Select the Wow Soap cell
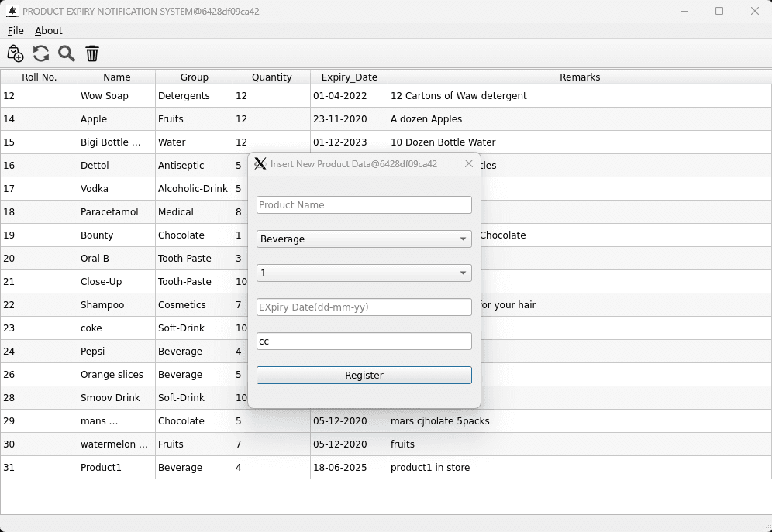 tap(117, 96)
